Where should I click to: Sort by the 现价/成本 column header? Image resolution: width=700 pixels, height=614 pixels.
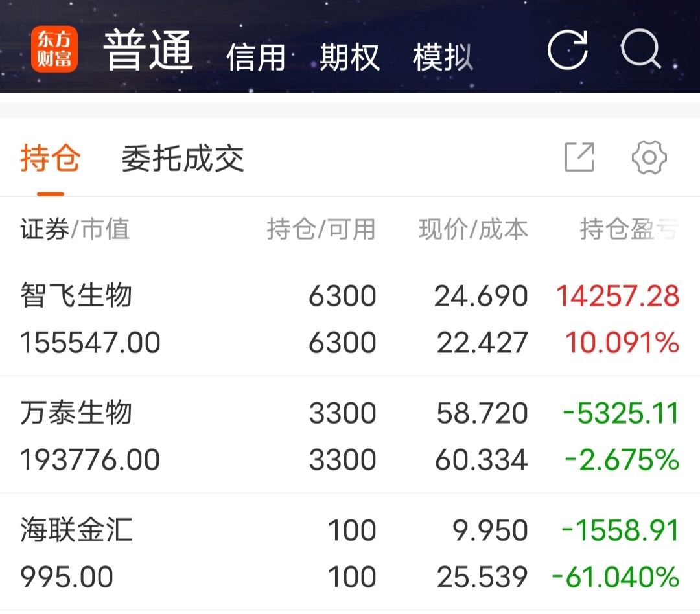pos(473,229)
